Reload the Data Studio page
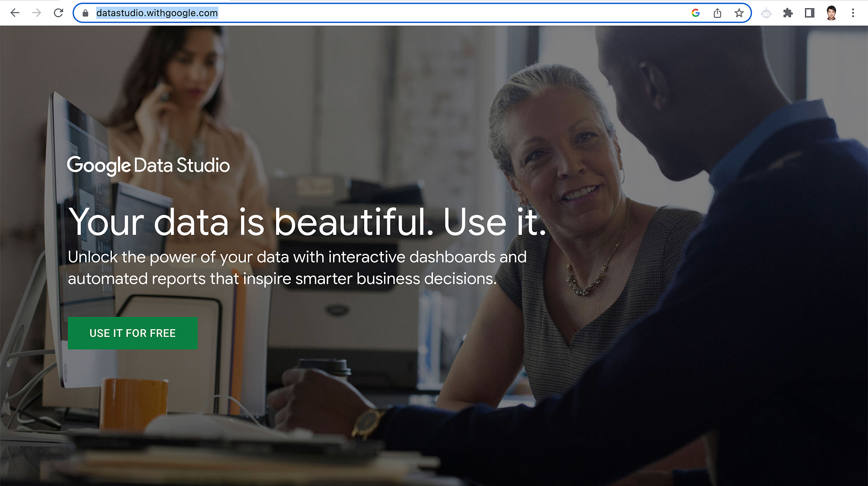This screenshot has height=486, width=868. pos(59,13)
